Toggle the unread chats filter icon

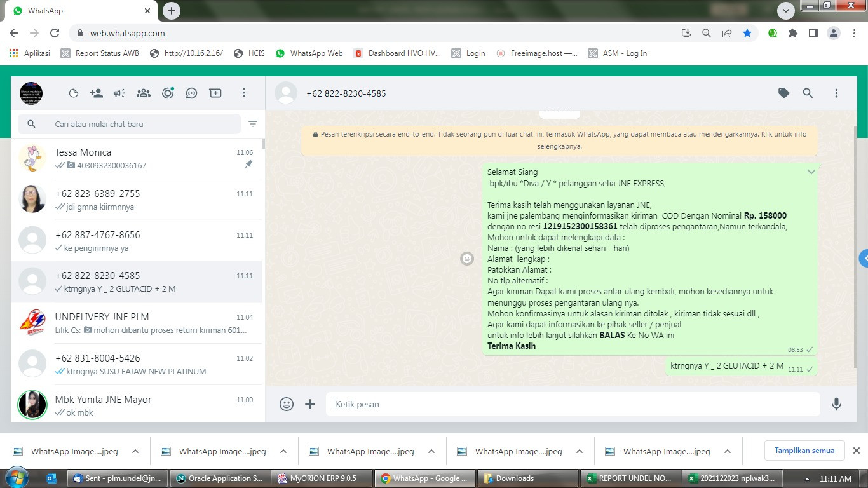pyautogui.click(x=253, y=124)
